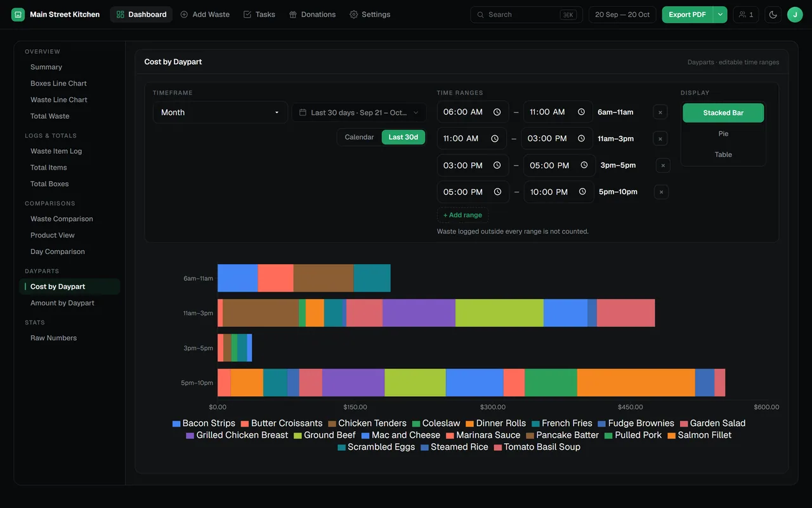Viewport: 812px width, 508px height.
Task: Go to the Tasks tab
Action: (x=259, y=15)
